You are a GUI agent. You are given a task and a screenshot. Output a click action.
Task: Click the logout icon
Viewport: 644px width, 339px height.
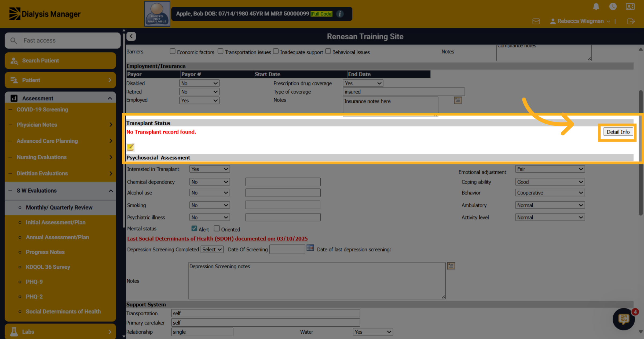(631, 21)
